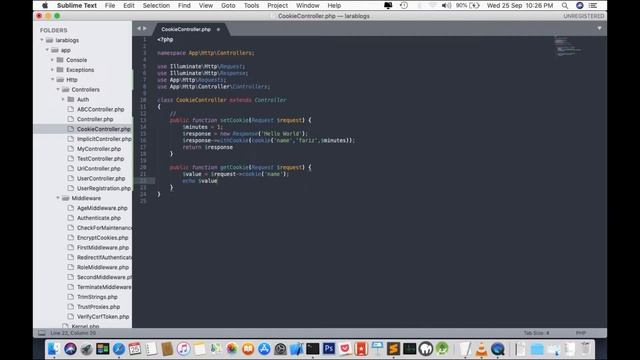This screenshot has width=640, height=360.
Task: Click the code minimap preview
Action: 568,45
